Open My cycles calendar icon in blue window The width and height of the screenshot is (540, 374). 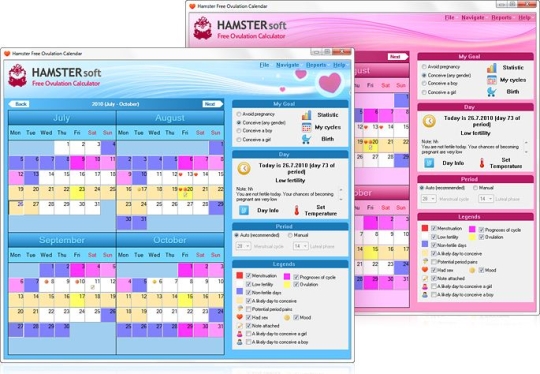tap(306, 127)
